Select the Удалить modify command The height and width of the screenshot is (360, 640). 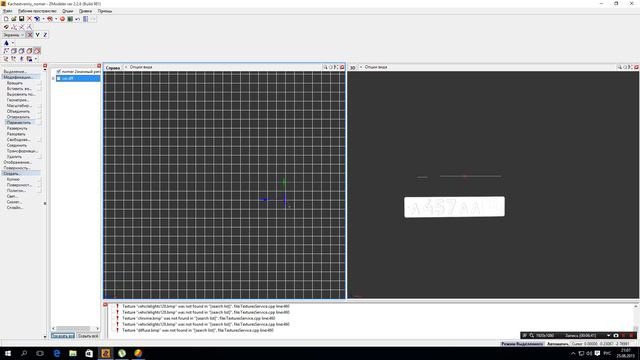click(14, 156)
